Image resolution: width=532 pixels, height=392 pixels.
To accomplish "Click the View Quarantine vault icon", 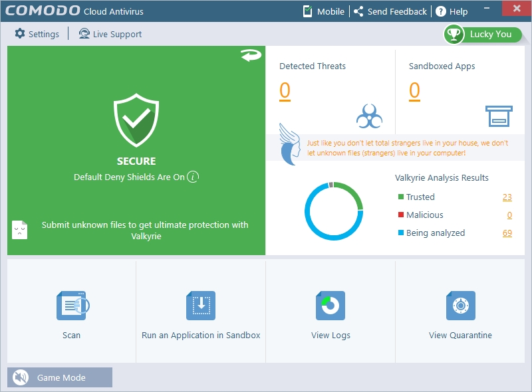I will [461, 306].
